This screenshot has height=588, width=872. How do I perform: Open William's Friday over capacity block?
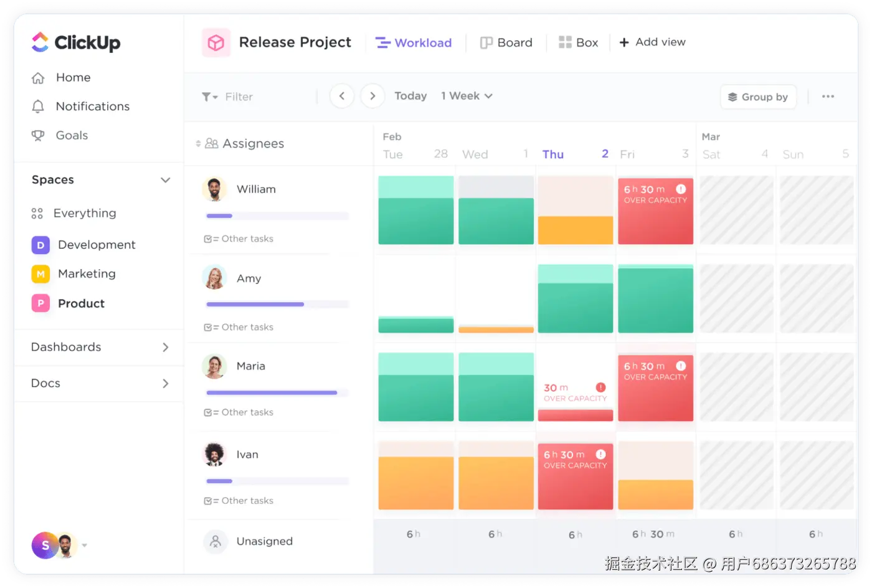pyautogui.click(x=655, y=211)
